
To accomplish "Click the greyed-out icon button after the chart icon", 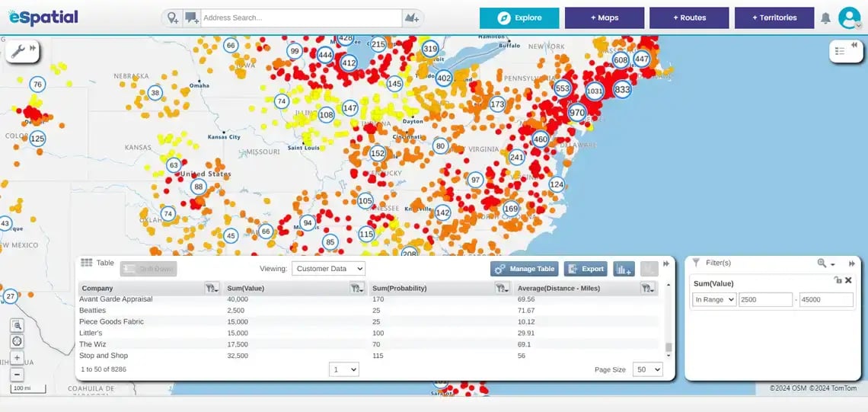I will click(649, 269).
